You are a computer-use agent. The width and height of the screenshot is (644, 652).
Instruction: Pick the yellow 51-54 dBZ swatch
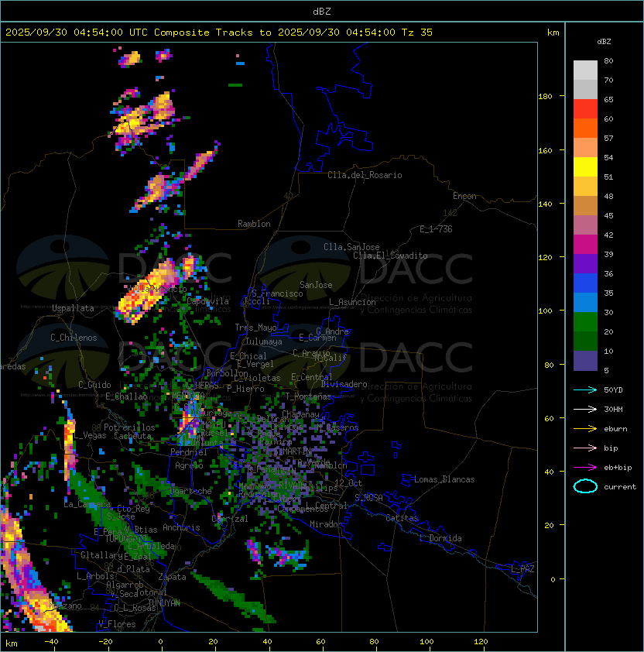coord(585,167)
